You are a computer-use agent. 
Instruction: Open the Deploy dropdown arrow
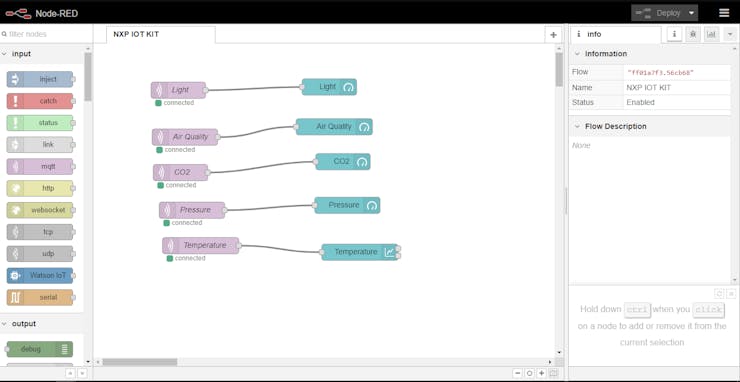pos(692,13)
